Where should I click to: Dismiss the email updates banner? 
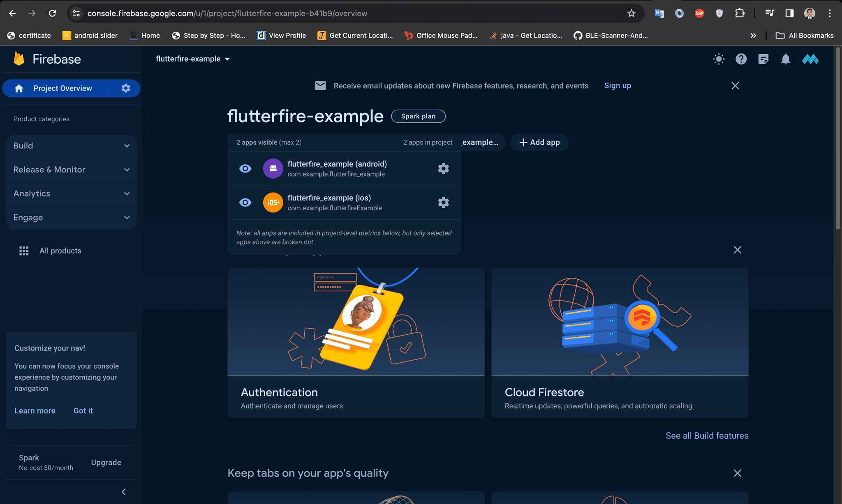[735, 85]
